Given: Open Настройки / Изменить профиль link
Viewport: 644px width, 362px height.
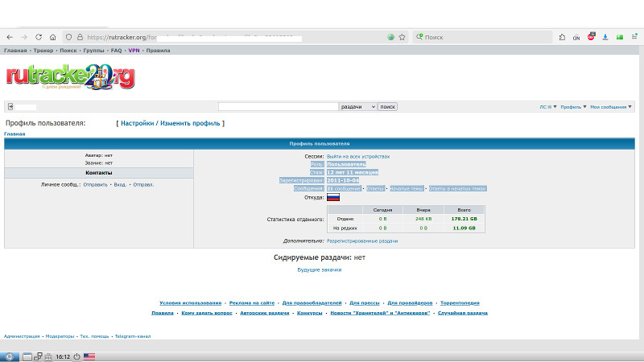Looking at the screenshot, I should coord(171,123).
